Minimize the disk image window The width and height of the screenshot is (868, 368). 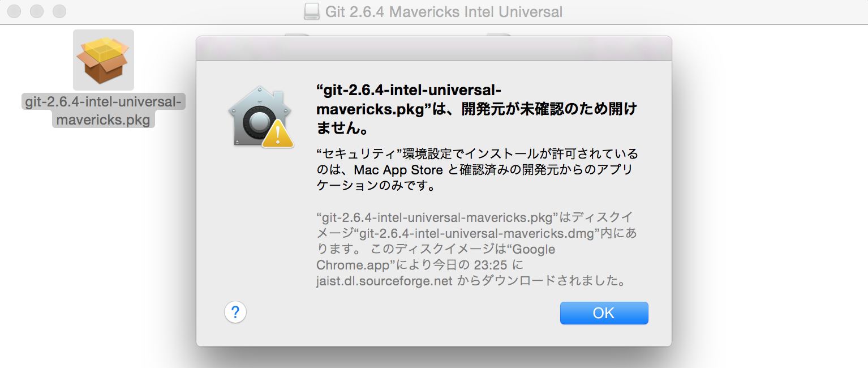(36, 11)
